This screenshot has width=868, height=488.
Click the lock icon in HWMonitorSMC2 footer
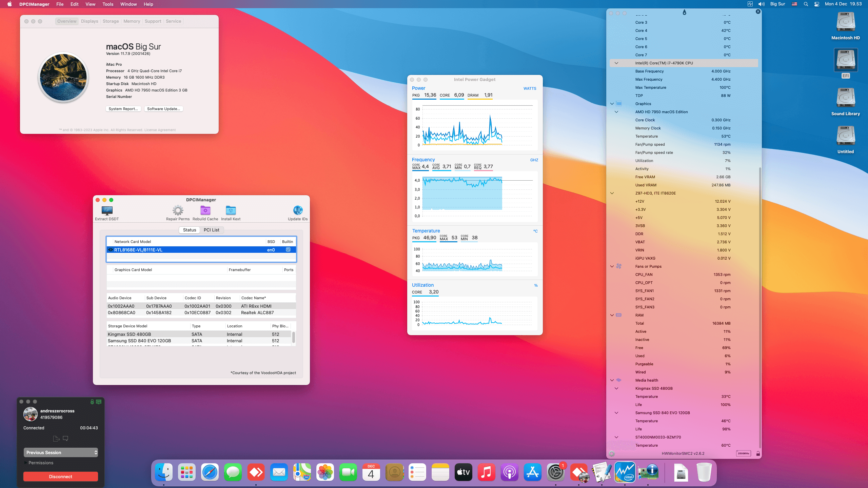[758, 453]
